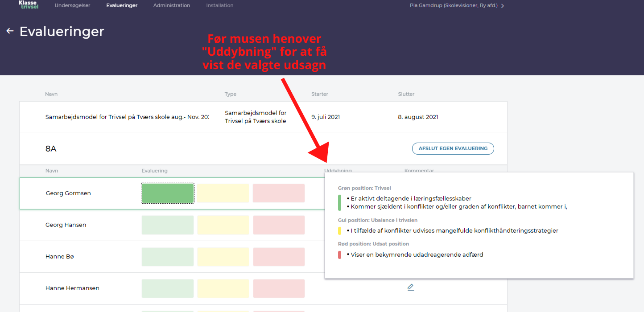
Task: Click the Starter column header
Action: [320, 94]
